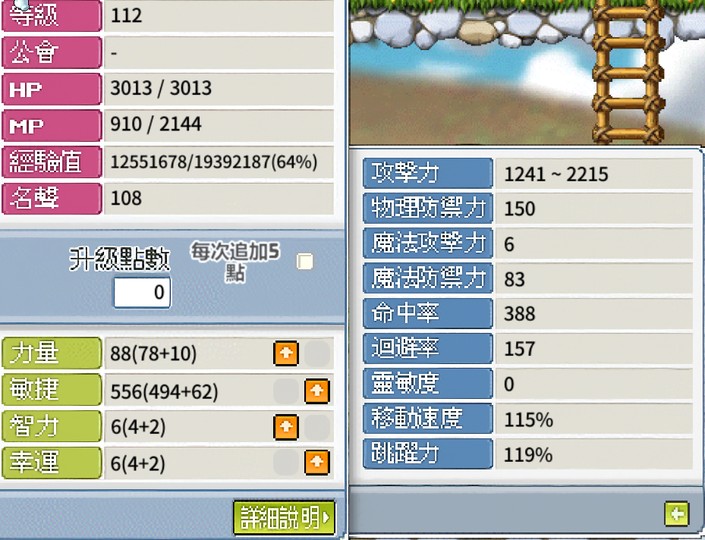Open 詳細說明 detail panel button

[284, 518]
